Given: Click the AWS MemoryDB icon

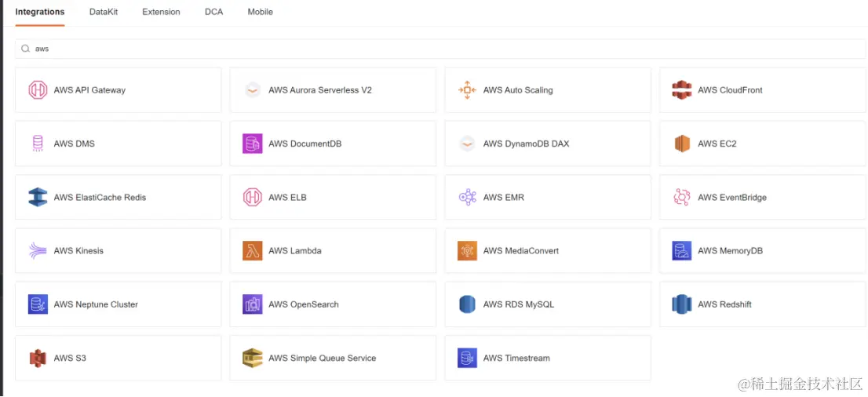Looking at the screenshot, I should (x=682, y=251).
